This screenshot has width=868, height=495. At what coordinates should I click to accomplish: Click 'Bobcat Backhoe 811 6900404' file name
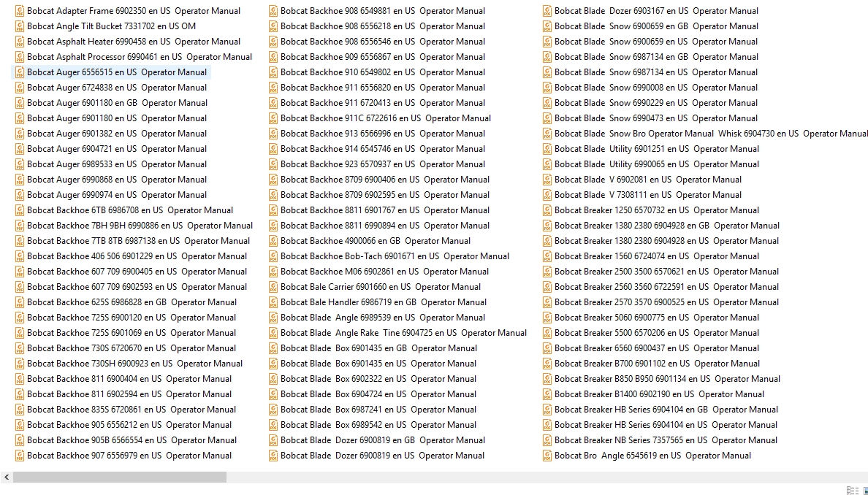(x=129, y=379)
